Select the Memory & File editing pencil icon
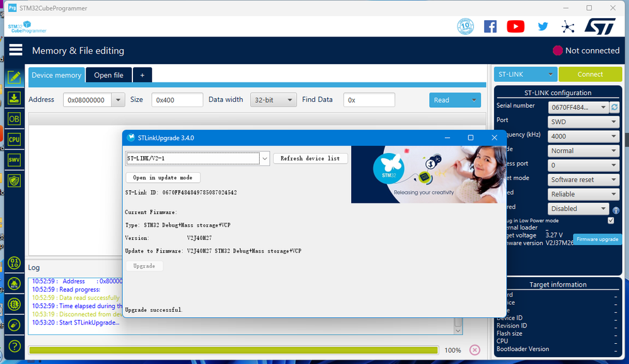 pyautogui.click(x=14, y=77)
